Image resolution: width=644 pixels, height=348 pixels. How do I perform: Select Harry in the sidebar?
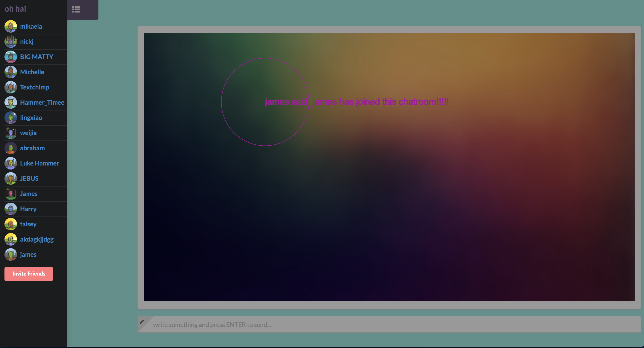pos(28,209)
